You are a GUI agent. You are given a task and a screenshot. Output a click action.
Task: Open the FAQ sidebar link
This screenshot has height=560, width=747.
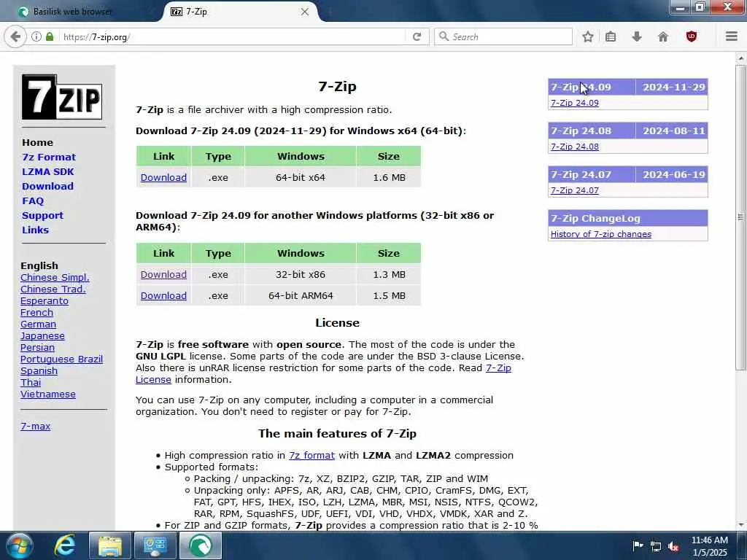pyautogui.click(x=33, y=201)
